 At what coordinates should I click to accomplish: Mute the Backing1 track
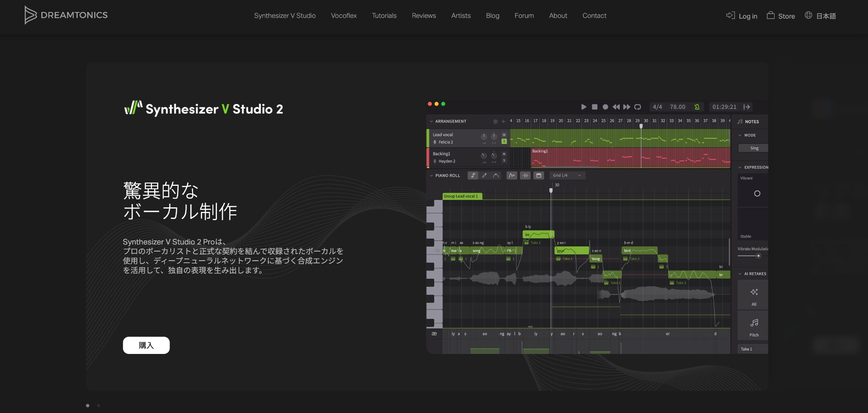coord(504,154)
